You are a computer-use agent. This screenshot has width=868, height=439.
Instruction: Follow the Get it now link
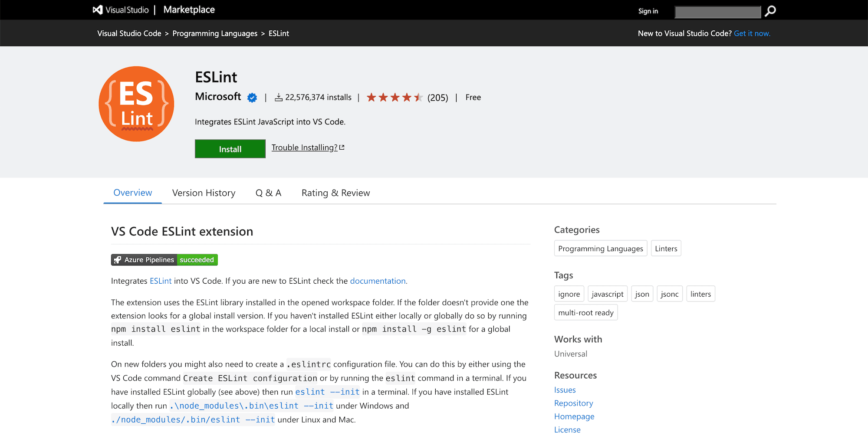pyautogui.click(x=752, y=33)
